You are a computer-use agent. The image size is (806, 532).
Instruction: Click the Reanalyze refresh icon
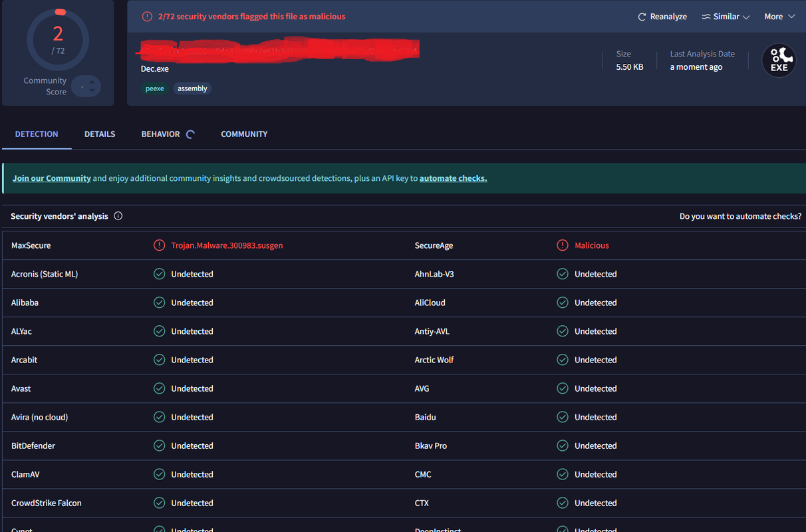click(x=642, y=17)
